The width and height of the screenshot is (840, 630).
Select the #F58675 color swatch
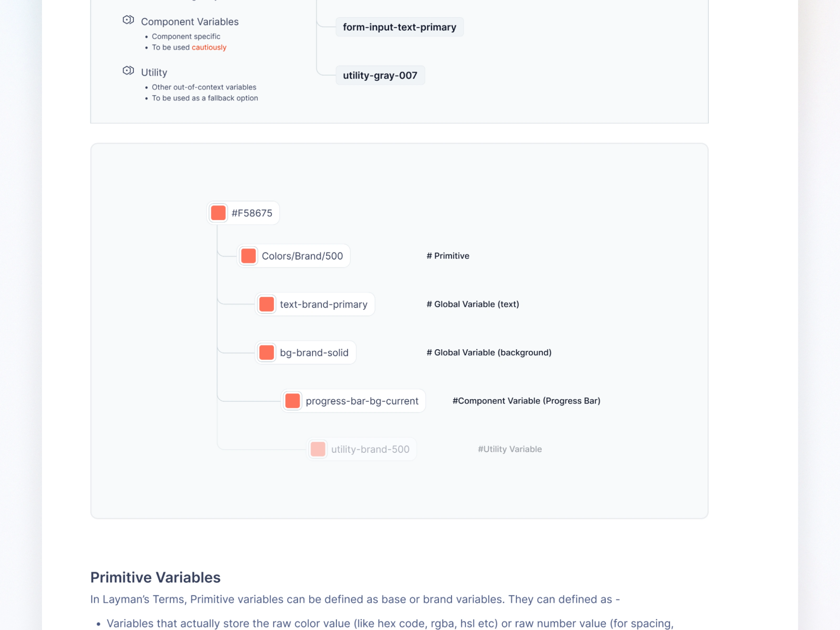218,213
